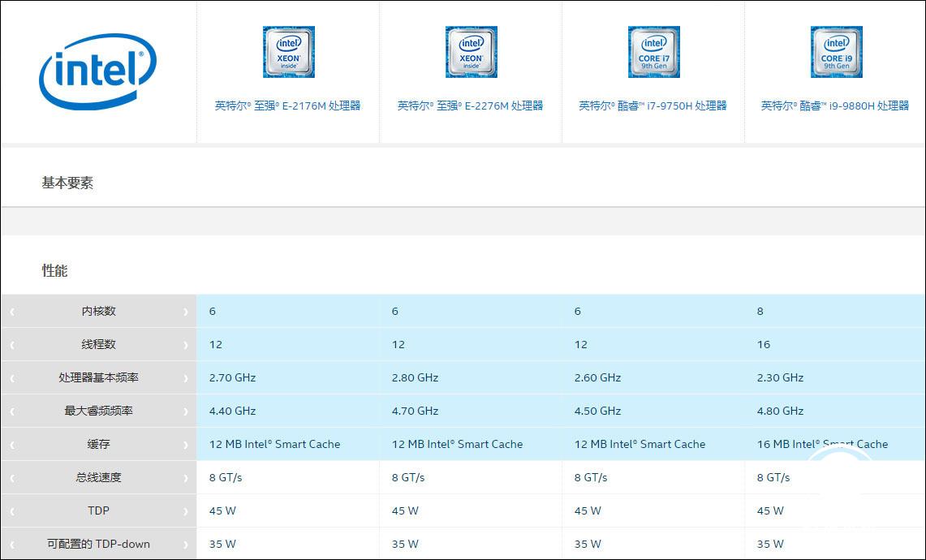Expand the 基本要素 section
The width and height of the screenshot is (926, 560).
pos(67,183)
